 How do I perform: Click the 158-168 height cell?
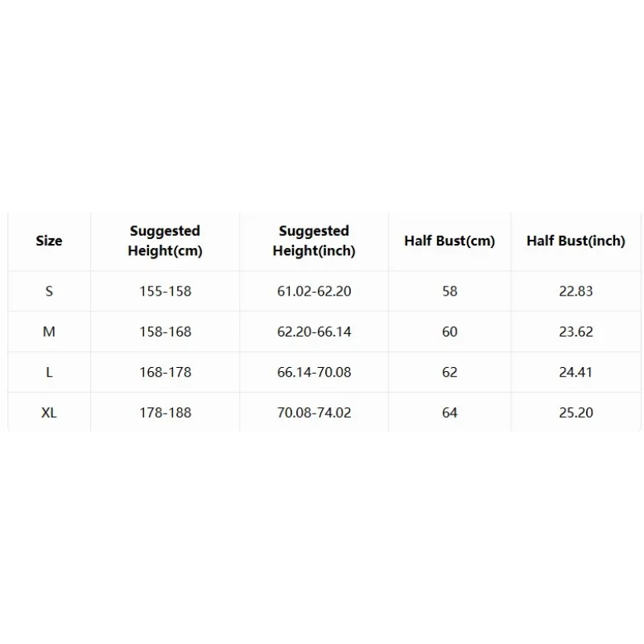pos(165,332)
